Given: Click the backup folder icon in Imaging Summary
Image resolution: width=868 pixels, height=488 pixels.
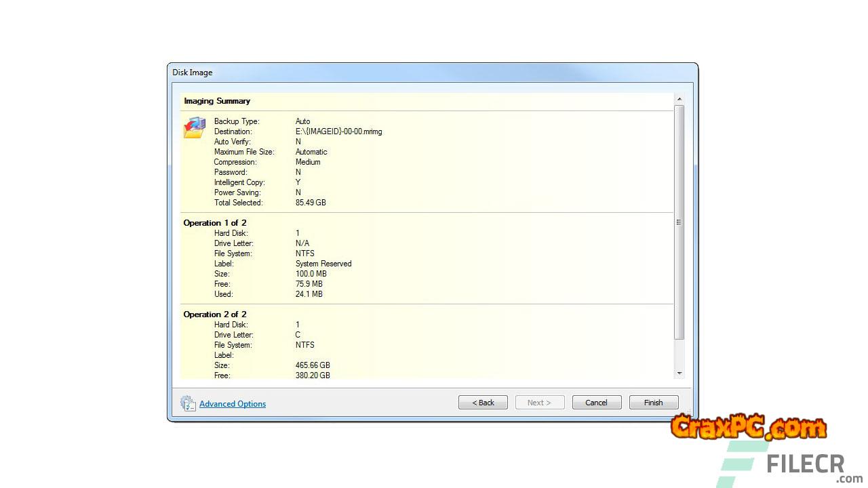Looking at the screenshot, I should click(x=194, y=127).
